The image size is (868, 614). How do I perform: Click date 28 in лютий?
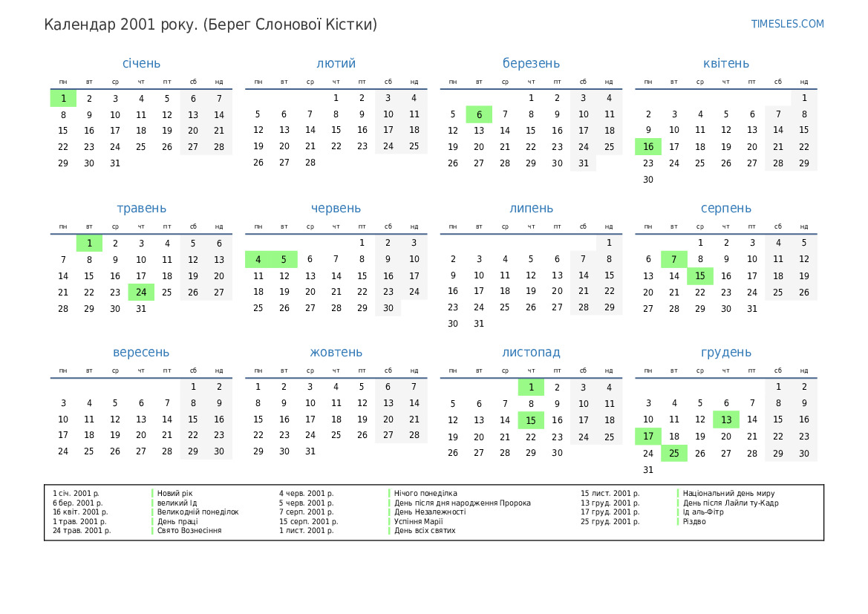pos(310,163)
